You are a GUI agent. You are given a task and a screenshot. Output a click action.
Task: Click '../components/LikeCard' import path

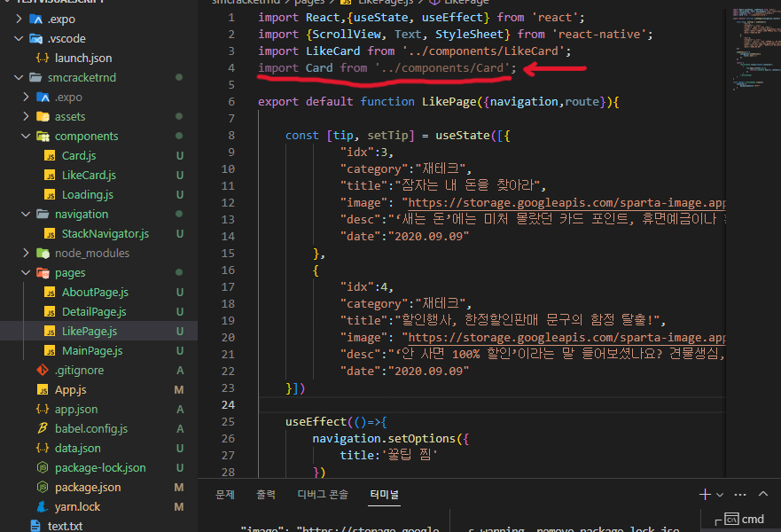(x=486, y=51)
